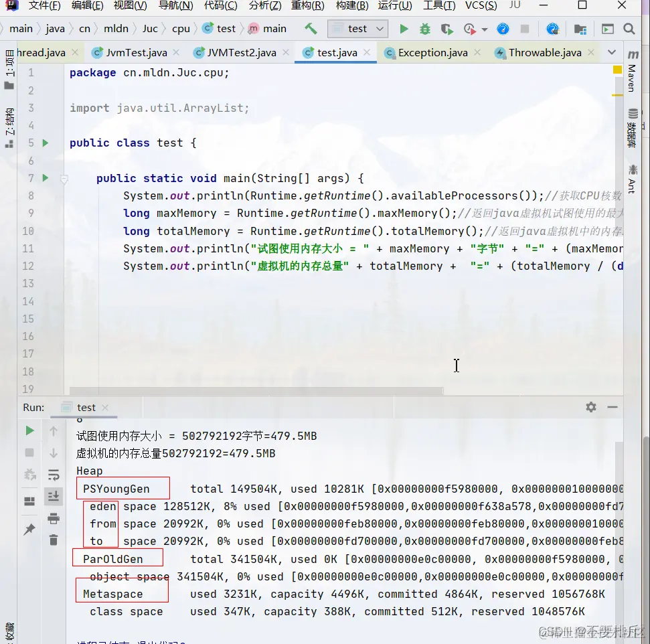The width and height of the screenshot is (650, 644).
Task: Open the 视图(V) menu
Action: click(130, 5)
